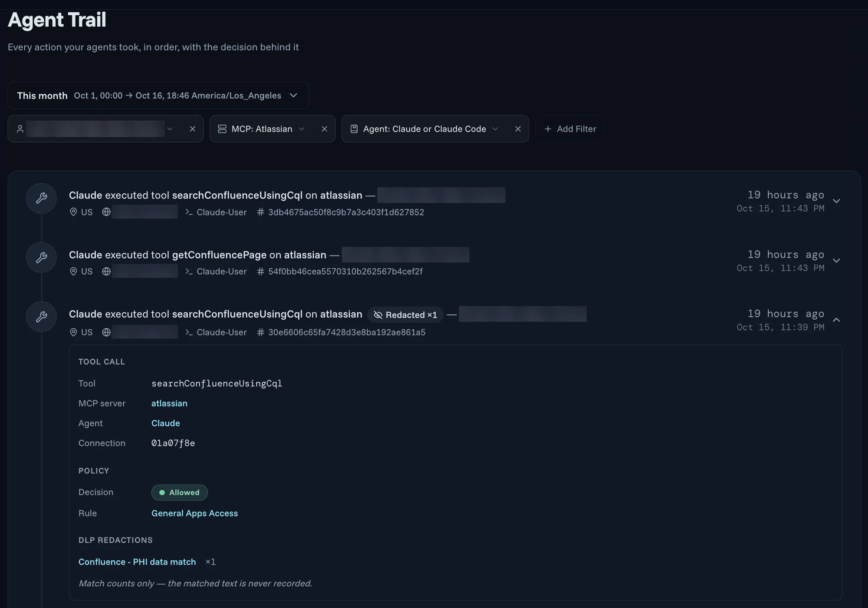
Task: Click the terminal icon before Claude-User in first row
Action: 189,212
